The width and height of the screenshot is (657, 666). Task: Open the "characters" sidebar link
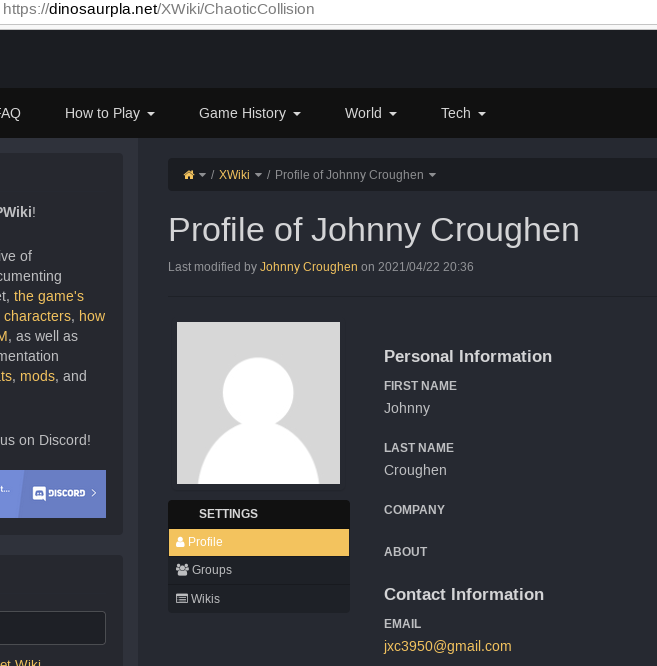(x=37, y=316)
